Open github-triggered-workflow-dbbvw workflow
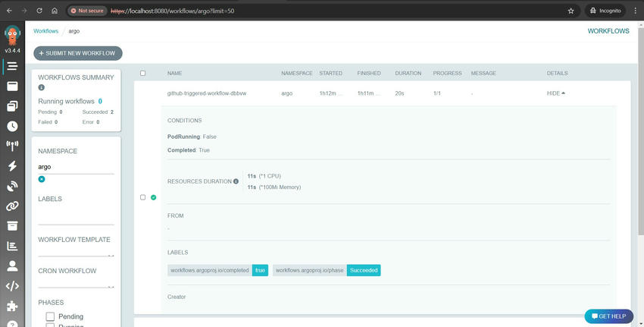The image size is (644, 327). (x=207, y=93)
